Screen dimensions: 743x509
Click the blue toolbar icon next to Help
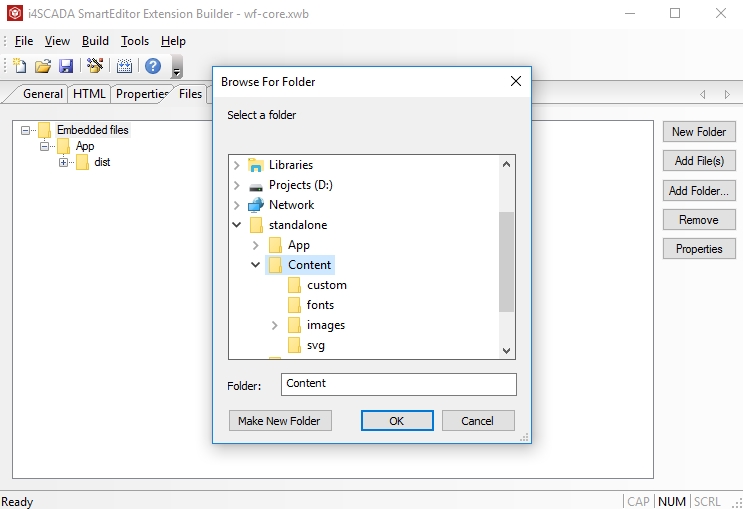pos(124,65)
